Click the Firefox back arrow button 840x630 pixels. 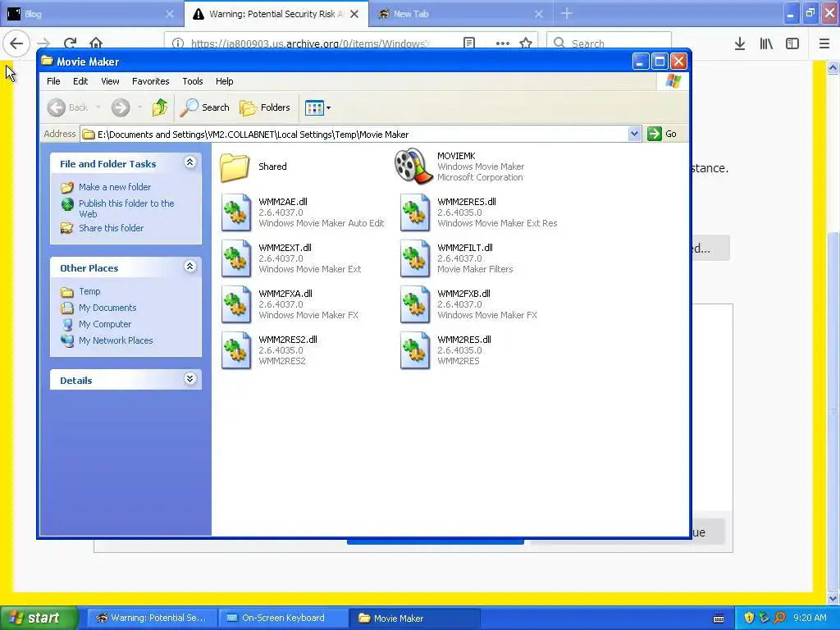click(x=16, y=43)
